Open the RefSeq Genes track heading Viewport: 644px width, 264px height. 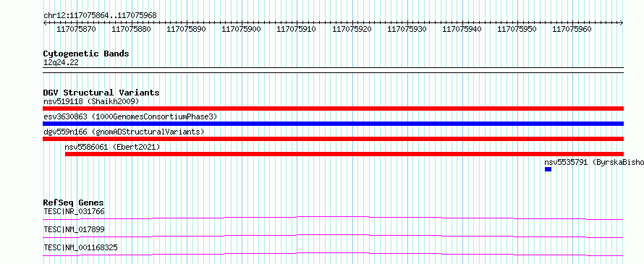[74, 203]
